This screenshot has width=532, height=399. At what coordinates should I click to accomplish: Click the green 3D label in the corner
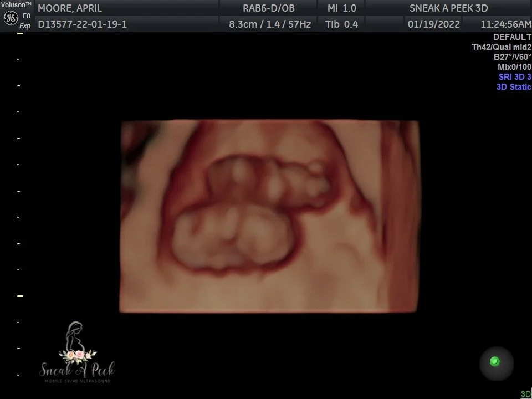tap(526, 394)
